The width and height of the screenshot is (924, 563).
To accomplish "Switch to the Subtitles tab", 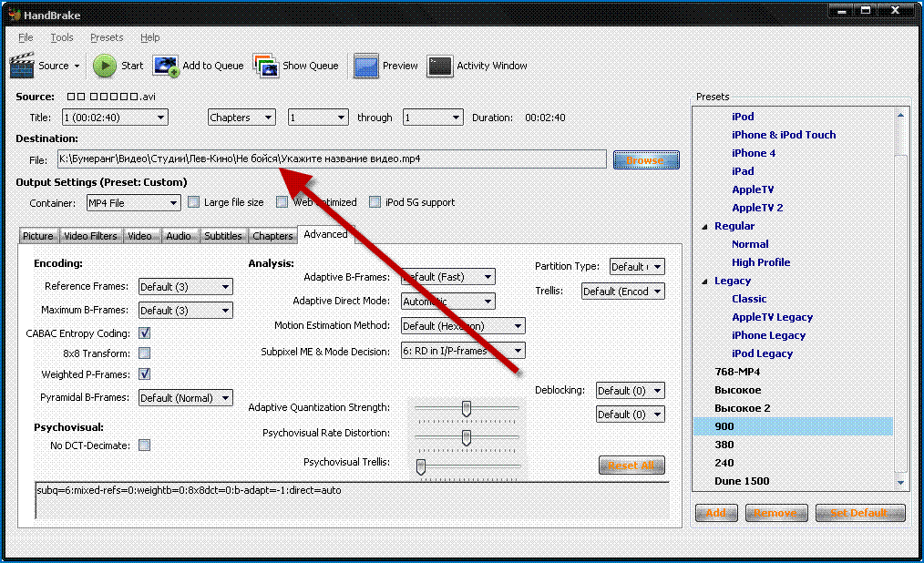I will coord(222,236).
